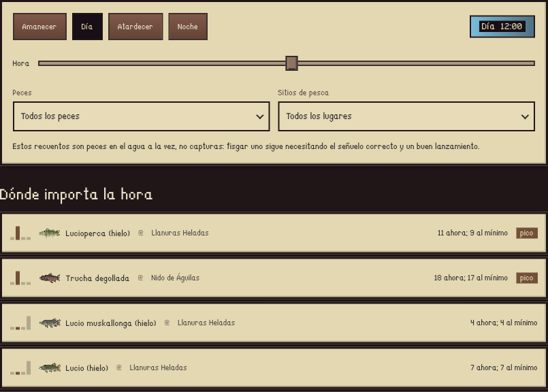Click the pico badge on Trucha degollada row
The image size is (548, 392).
tap(527, 278)
